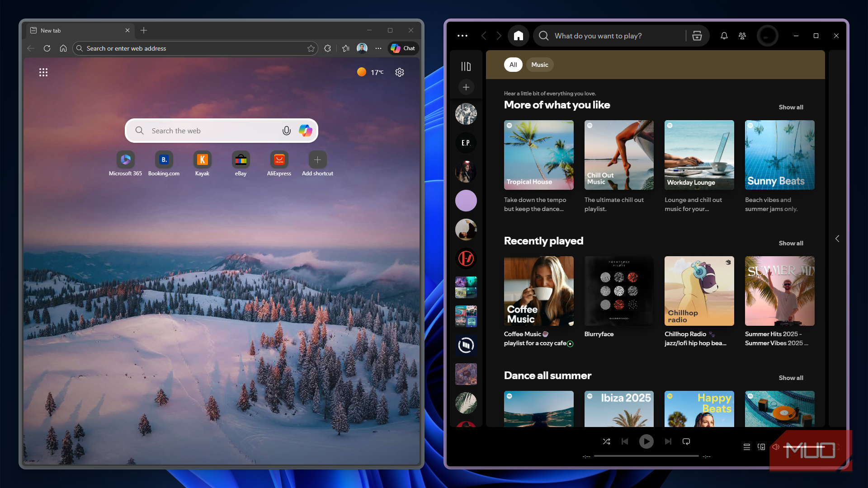Open the Browse icon in Spotify search bar
Image resolution: width=868 pixels, height=488 pixels.
(x=697, y=36)
